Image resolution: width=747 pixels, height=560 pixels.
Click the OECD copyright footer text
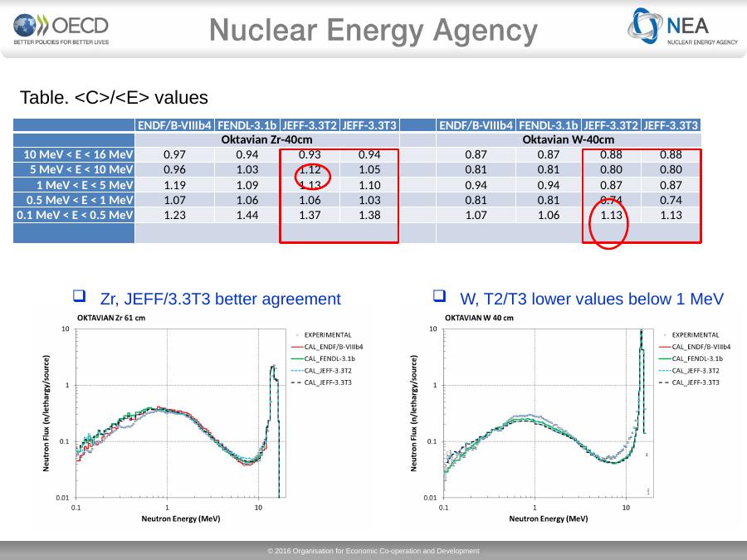(x=373, y=551)
